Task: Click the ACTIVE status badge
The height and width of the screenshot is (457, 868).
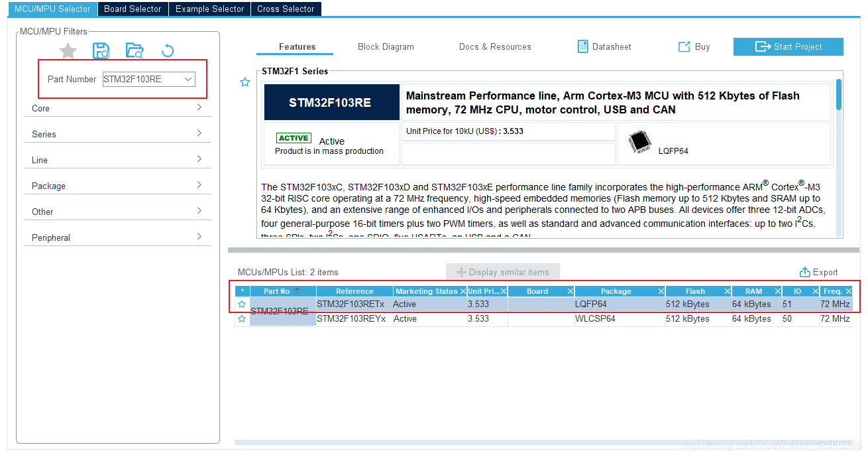Action: (294, 138)
